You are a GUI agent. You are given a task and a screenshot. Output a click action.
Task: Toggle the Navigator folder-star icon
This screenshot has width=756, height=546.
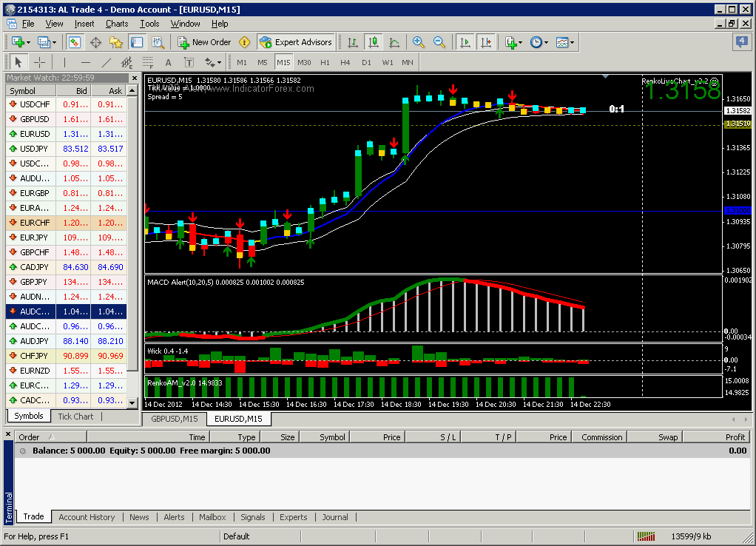(x=116, y=42)
